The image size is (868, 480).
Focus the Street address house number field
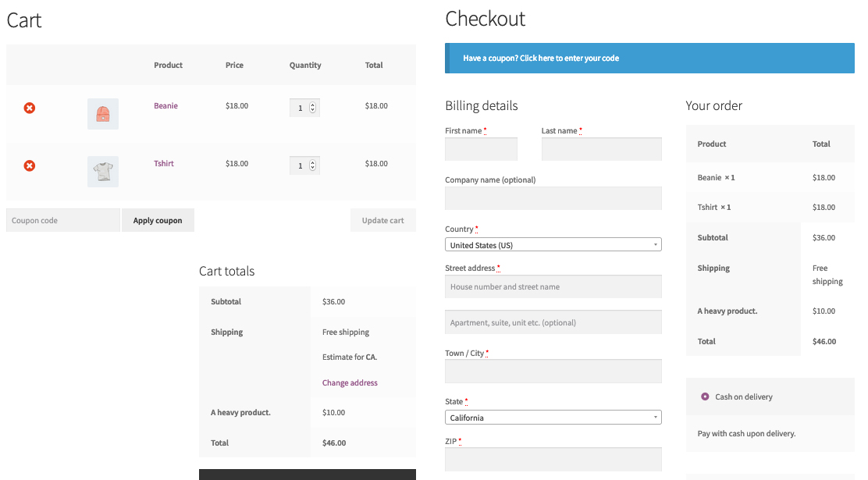[553, 286]
